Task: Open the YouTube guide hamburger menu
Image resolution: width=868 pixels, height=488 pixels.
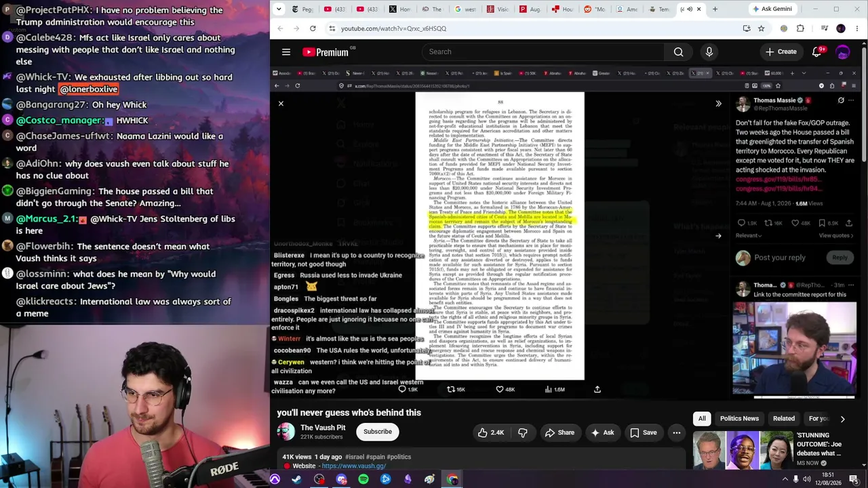Action: pyautogui.click(x=286, y=52)
